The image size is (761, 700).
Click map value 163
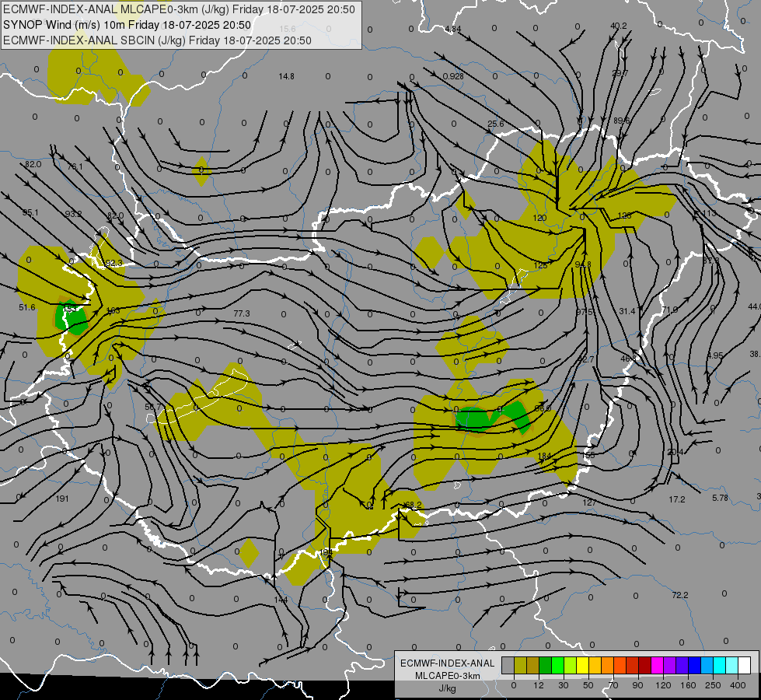pos(113,310)
